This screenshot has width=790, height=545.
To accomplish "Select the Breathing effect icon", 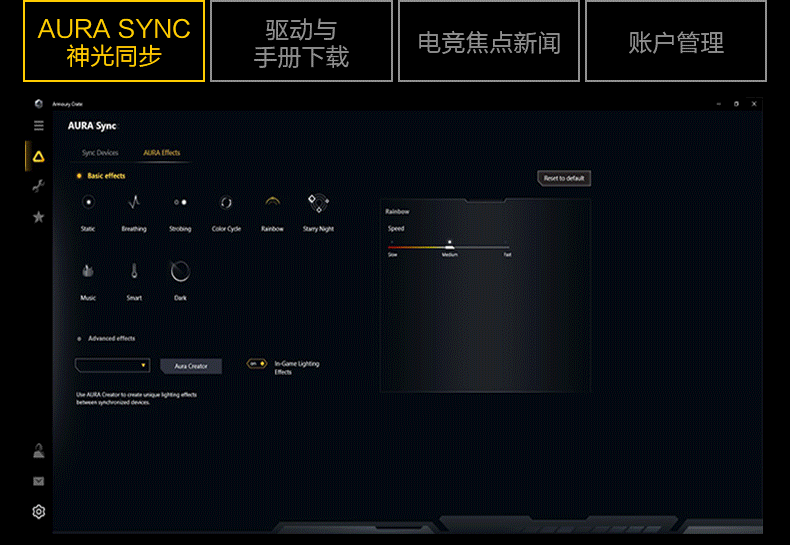I will (x=134, y=202).
